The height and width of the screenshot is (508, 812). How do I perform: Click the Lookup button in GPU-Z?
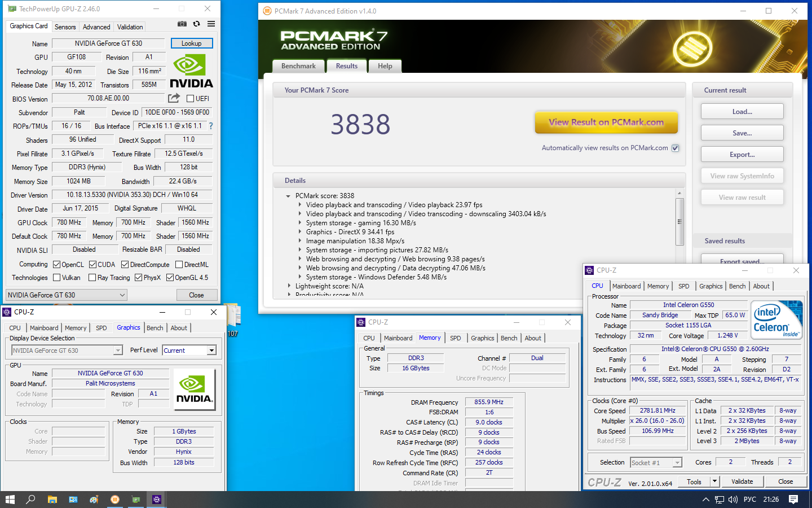point(191,43)
